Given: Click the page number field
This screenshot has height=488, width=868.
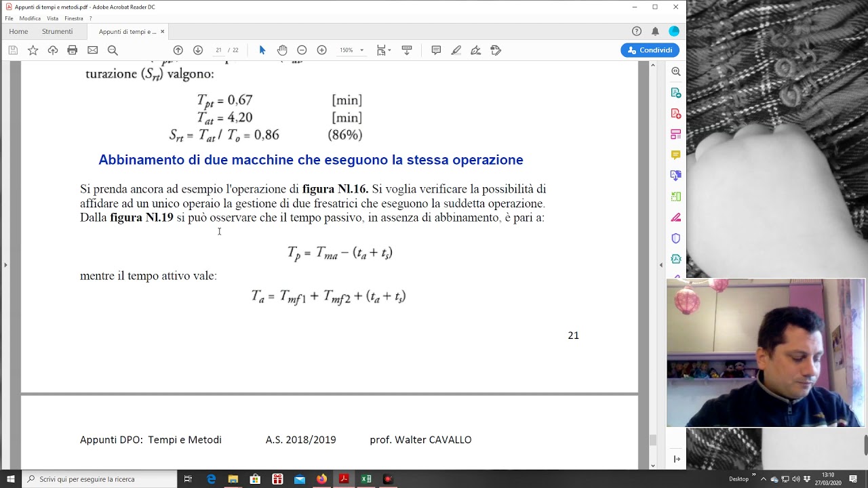Looking at the screenshot, I should pyautogui.click(x=218, y=50).
